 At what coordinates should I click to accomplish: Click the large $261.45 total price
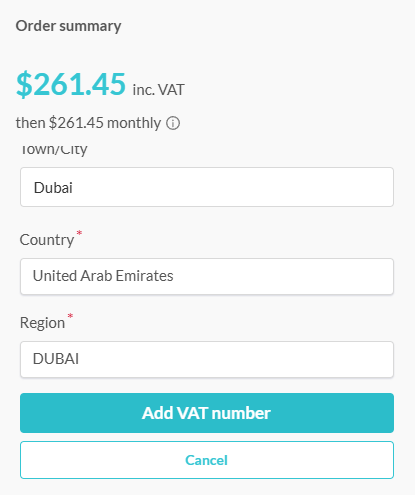coord(71,84)
